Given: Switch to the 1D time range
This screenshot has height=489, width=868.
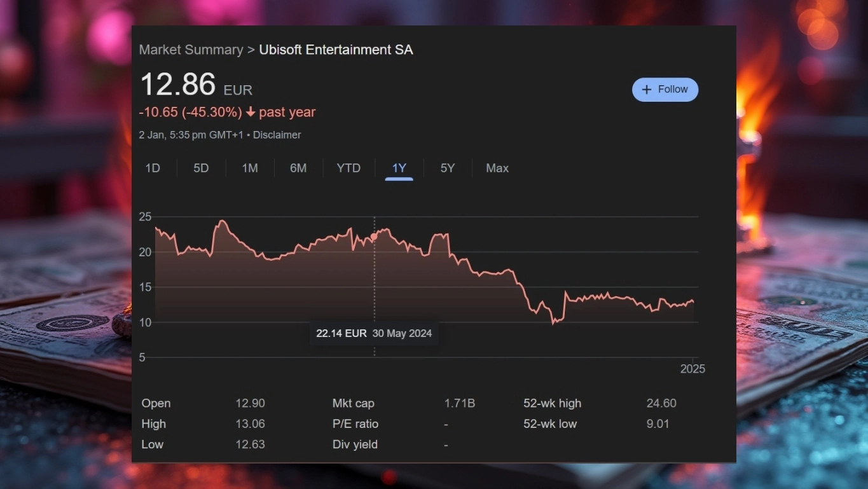Looking at the screenshot, I should click(153, 168).
